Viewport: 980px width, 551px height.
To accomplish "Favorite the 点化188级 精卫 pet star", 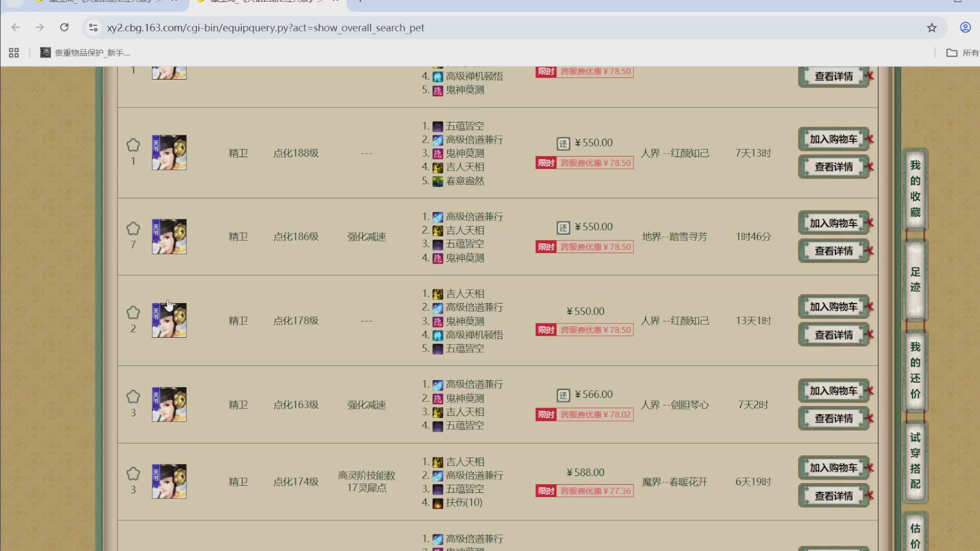I will pyautogui.click(x=133, y=145).
